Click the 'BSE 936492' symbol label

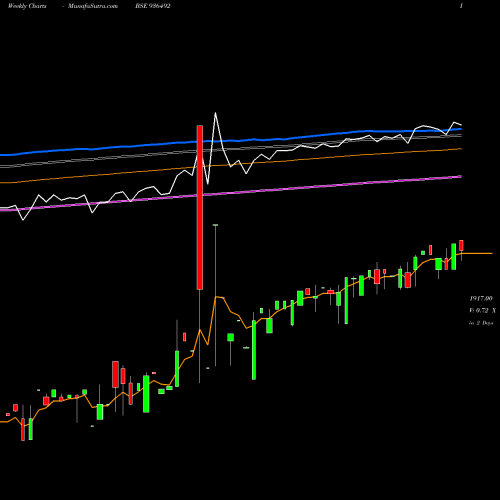[153, 6]
